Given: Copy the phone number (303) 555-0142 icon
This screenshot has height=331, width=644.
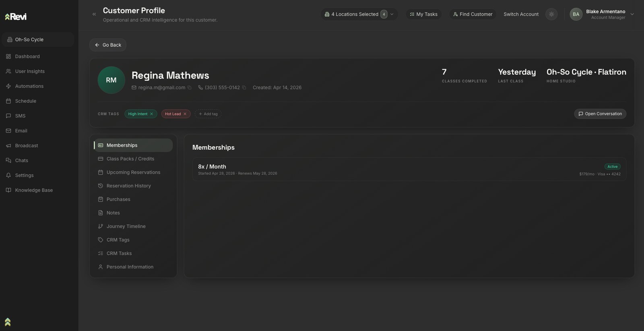Looking at the screenshot, I should [x=244, y=87].
